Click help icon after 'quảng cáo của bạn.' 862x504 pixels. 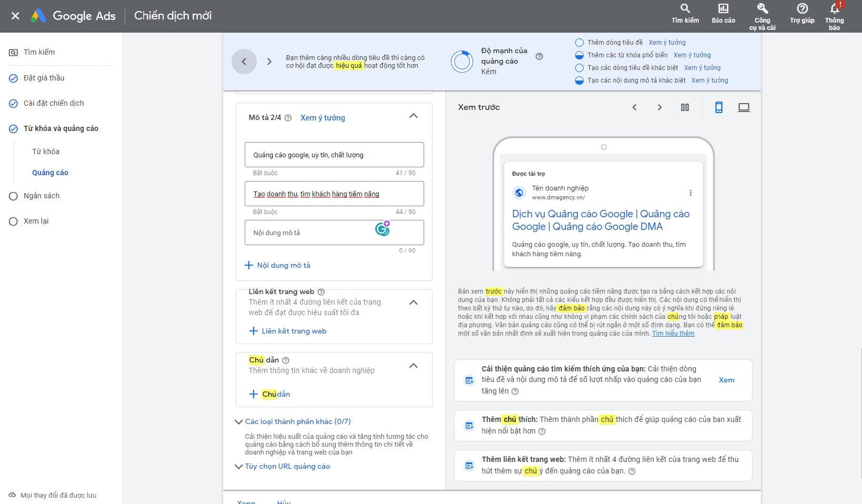click(632, 471)
